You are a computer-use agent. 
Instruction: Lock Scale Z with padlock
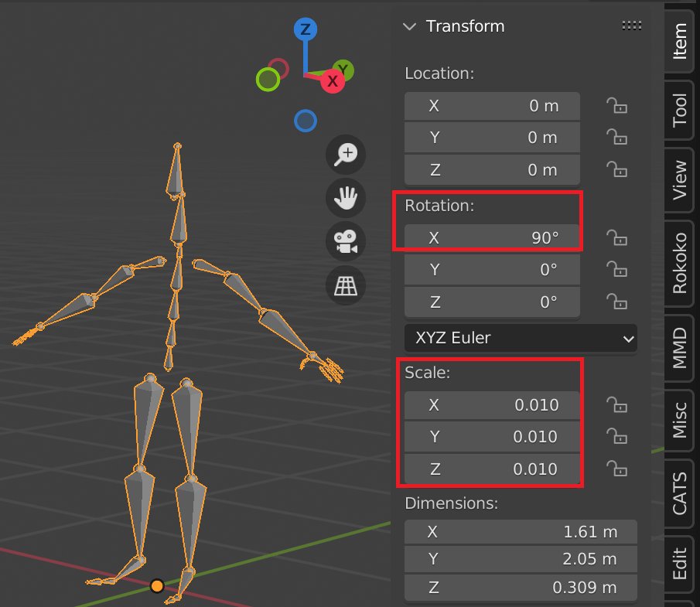(617, 469)
